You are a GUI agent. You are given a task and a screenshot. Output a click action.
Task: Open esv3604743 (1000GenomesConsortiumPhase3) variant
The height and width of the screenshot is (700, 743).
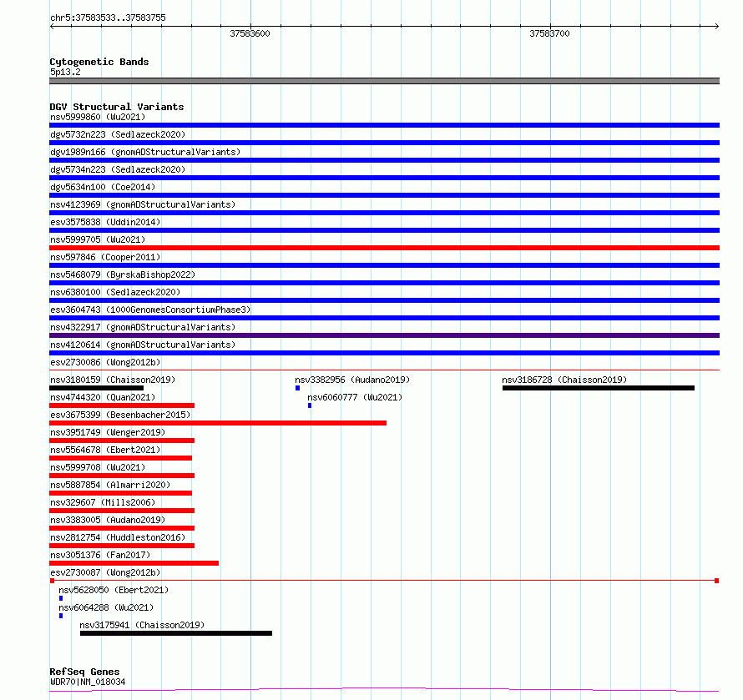150,310
